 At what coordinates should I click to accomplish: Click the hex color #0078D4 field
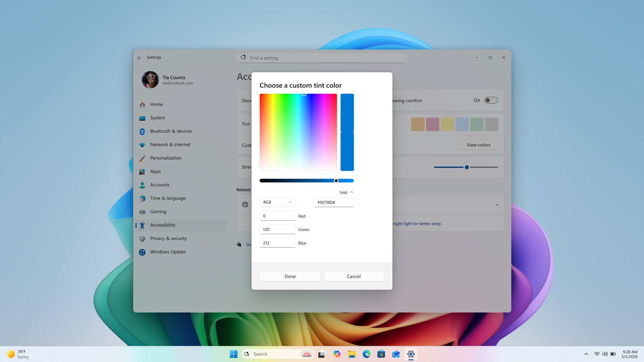tap(334, 202)
